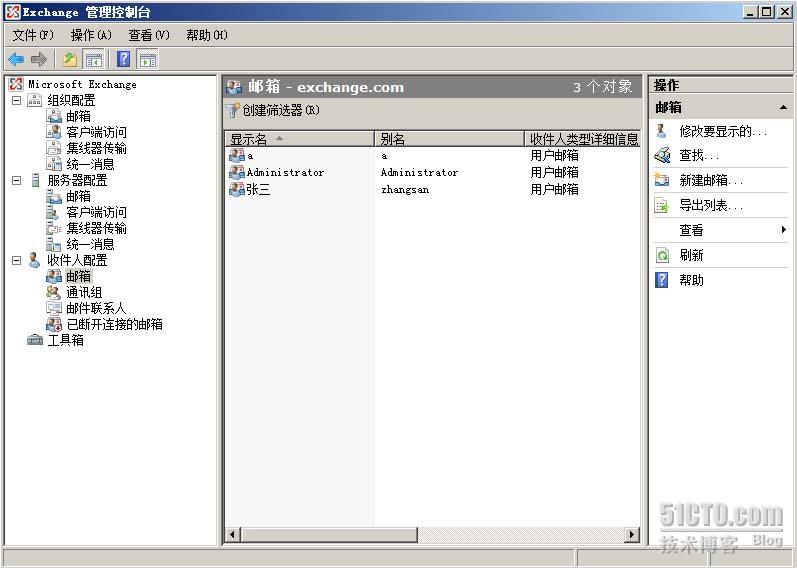Click the 统一消息 icon under 服务器配置
Image resolution: width=797 pixels, height=568 pixels.
54,244
